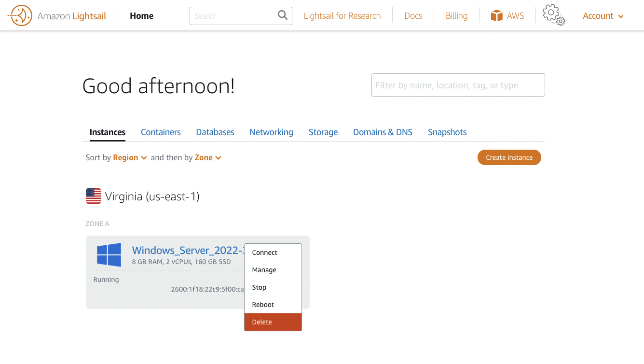Click the AWS text link

click(x=515, y=16)
